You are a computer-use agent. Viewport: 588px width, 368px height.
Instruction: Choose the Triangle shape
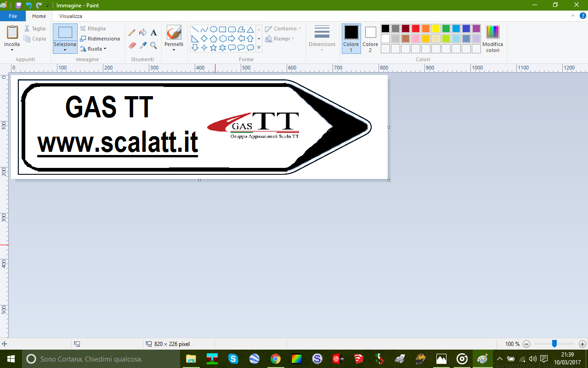[x=250, y=29]
